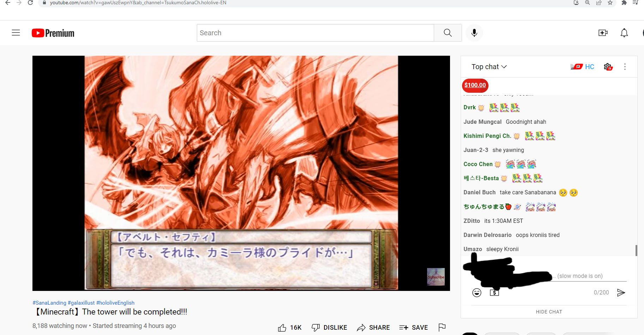
Task: Open the Create video camera icon
Action: (603, 33)
